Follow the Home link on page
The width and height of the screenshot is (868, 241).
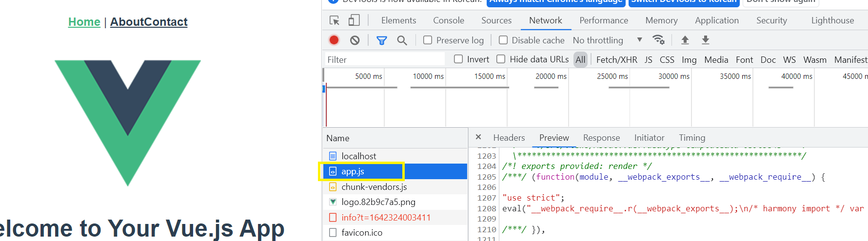point(84,22)
